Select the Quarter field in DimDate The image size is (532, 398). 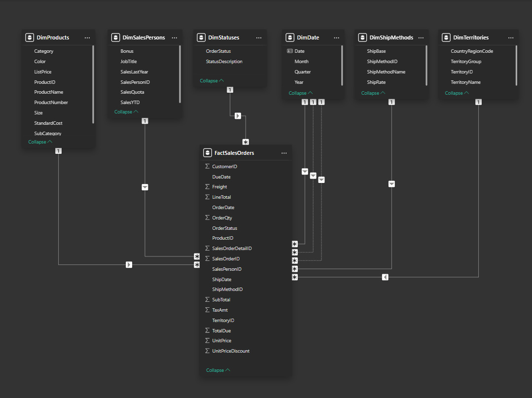[x=303, y=72]
